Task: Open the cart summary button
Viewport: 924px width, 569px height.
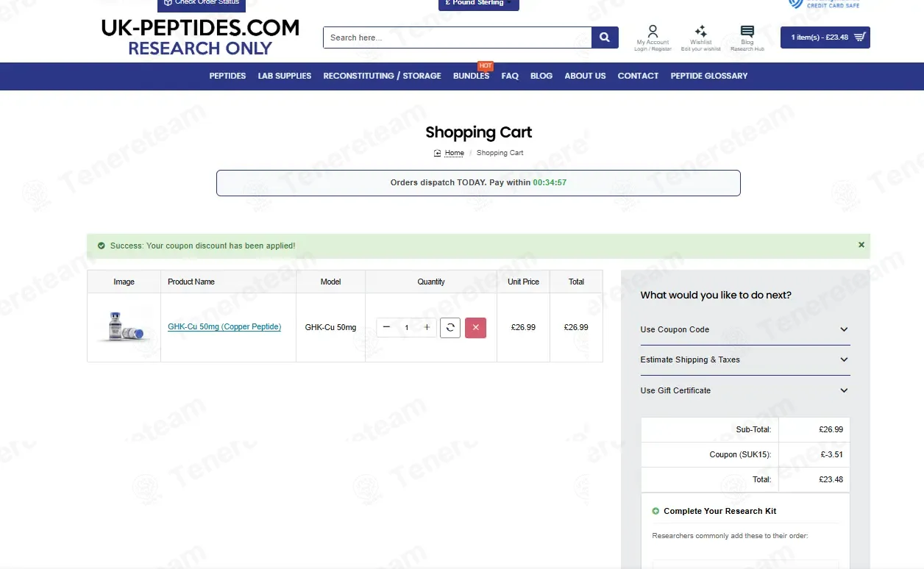Action: pyautogui.click(x=825, y=37)
